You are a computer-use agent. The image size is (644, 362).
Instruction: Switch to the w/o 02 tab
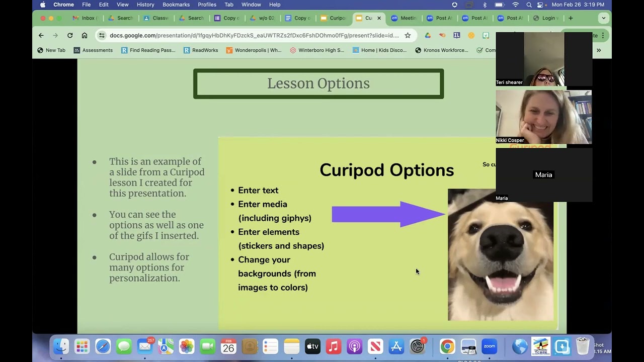[262, 18]
